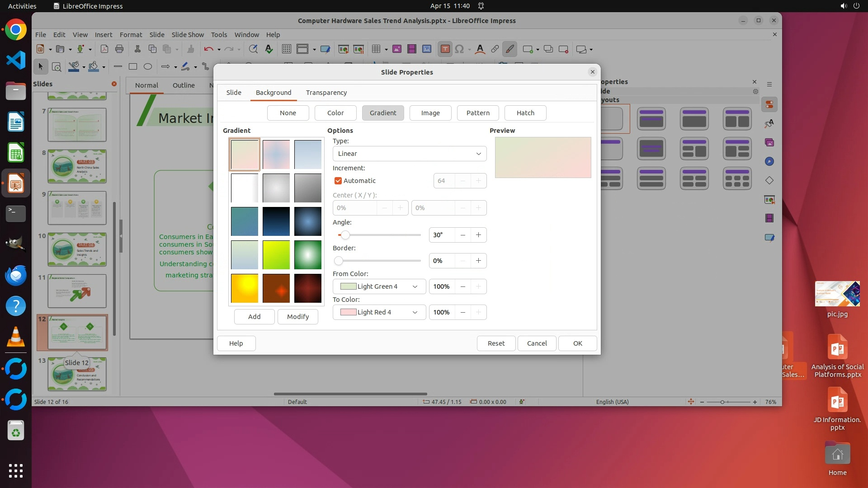The width and height of the screenshot is (868, 488).
Task: Open the From Color Light Green 4 dropdown
Action: tap(379, 286)
